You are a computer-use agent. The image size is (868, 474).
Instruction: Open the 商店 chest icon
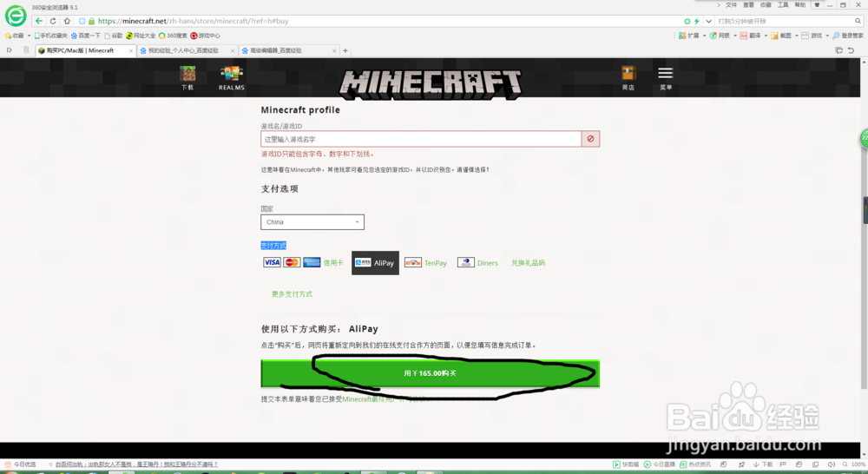point(628,78)
